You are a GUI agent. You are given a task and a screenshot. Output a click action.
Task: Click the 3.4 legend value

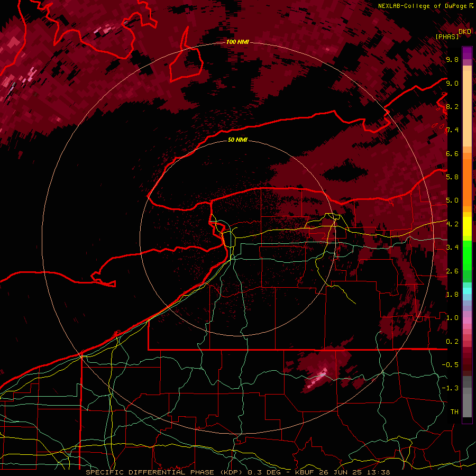coord(452,248)
